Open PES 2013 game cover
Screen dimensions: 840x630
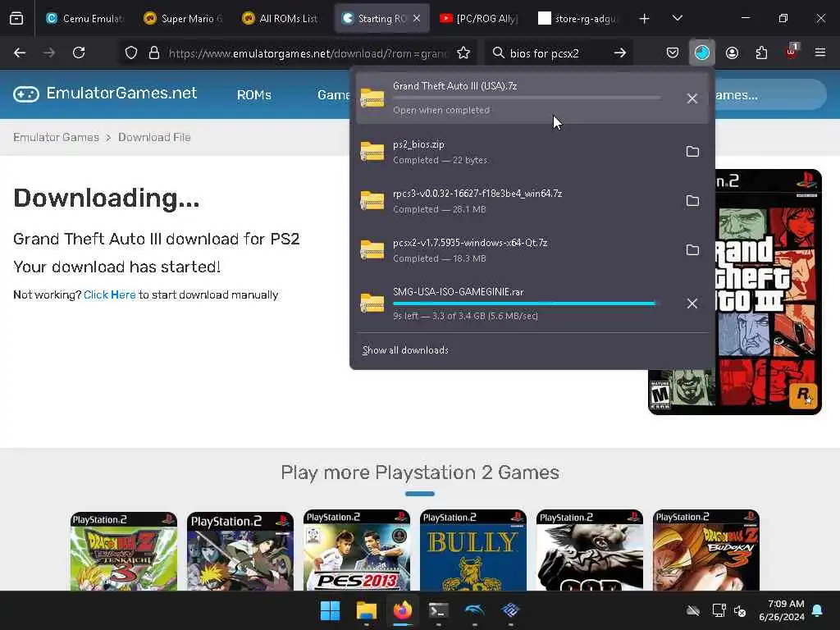[x=357, y=550]
